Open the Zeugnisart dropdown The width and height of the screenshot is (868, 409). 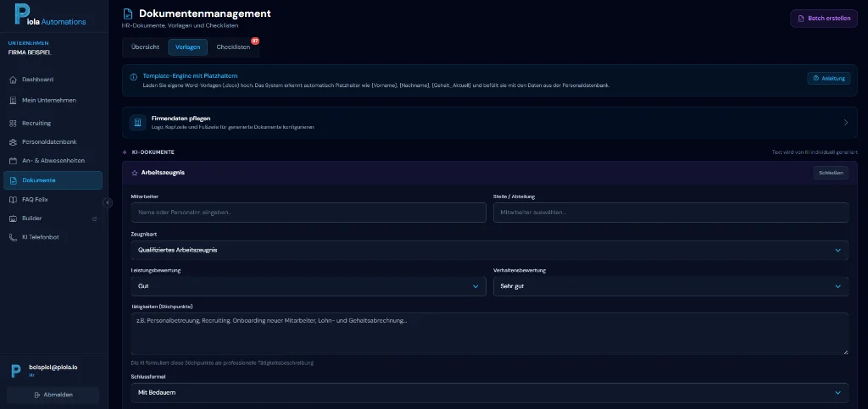click(x=489, y=250)
